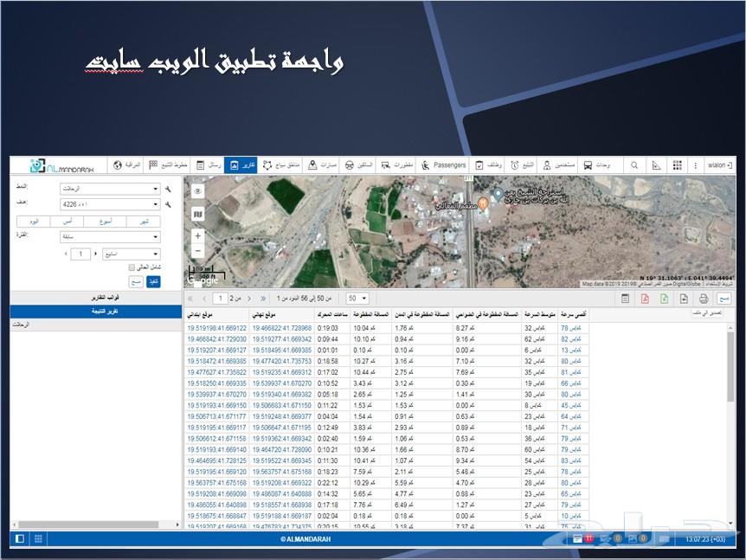Select the Today (اليوم) interval button
The height and width of the screenshot is (560, 746).
click(33, 222)
